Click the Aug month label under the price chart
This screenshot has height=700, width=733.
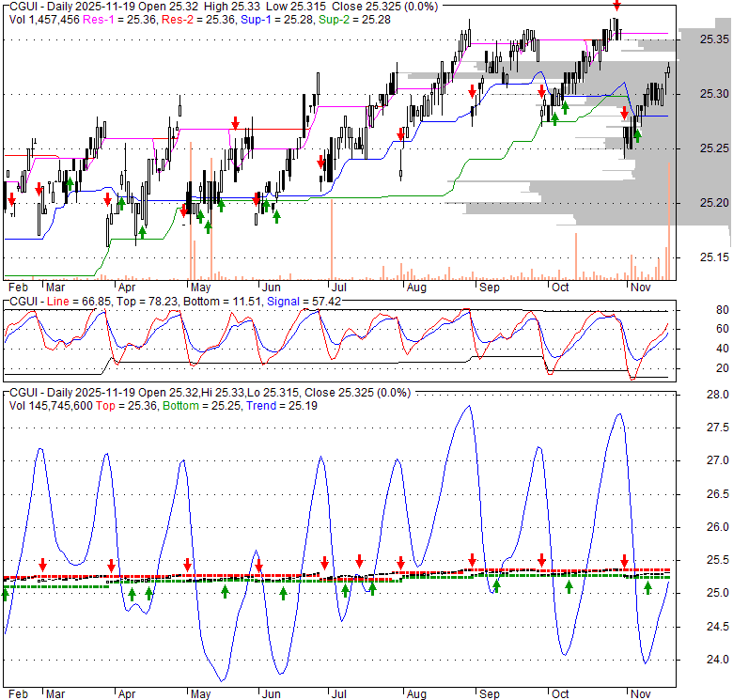416,288
